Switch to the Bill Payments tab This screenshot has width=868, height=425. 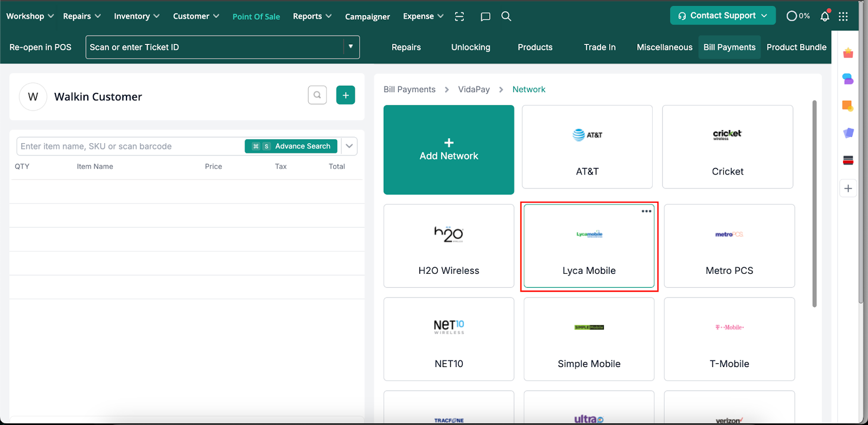[x=729, y=47]
